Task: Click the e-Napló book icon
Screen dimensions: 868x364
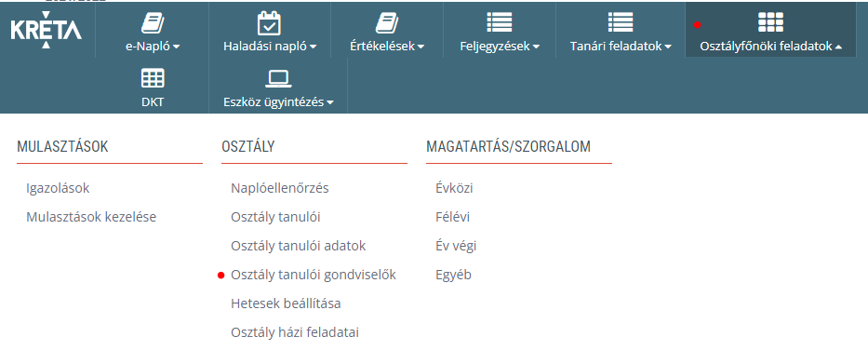Action: (x=153, y=23)
